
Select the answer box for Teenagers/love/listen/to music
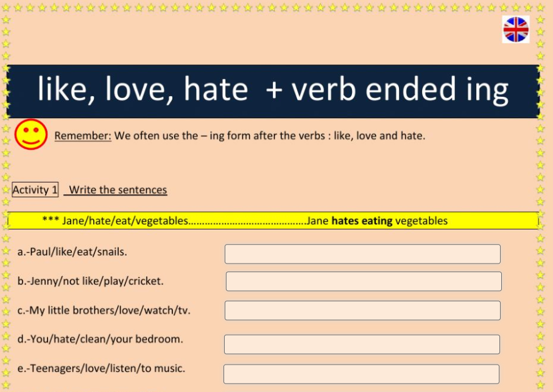361,374
